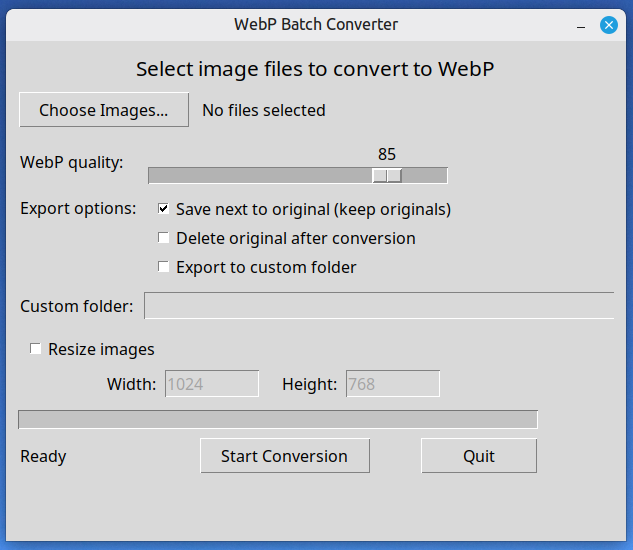Click the Choose Images... button
The image size is (633, 550).
(104, 110)
